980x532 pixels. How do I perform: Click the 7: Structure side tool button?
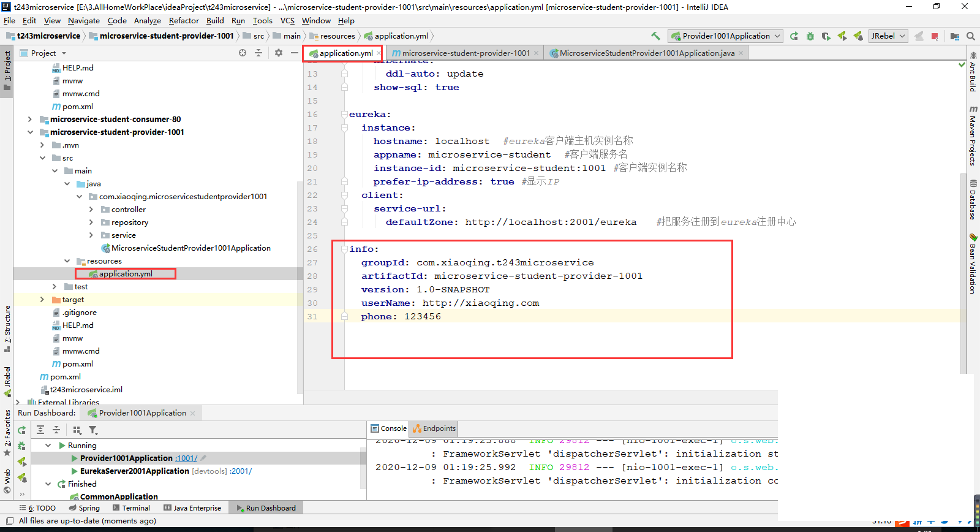coord(7,329)
